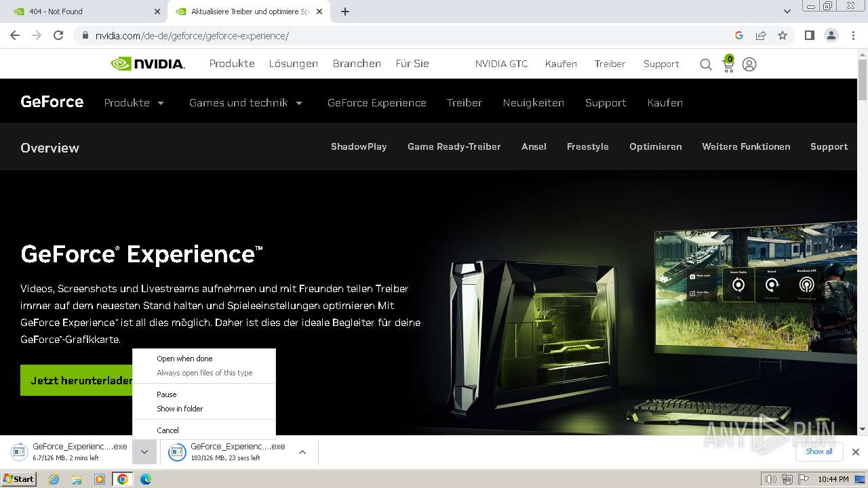Open the NVIDIA site search
The image size is (868, 488).
pos(706,64)
